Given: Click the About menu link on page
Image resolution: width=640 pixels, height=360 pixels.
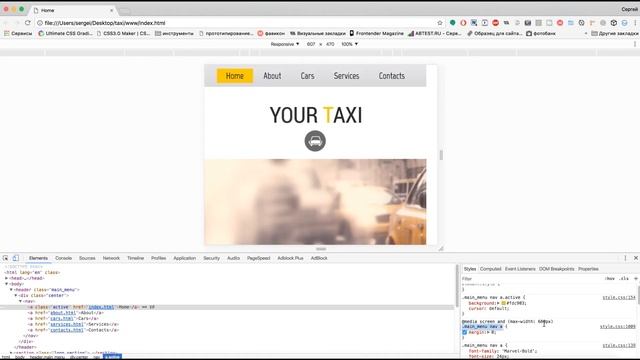Looking at the screenshot, I should coord(272,76).
